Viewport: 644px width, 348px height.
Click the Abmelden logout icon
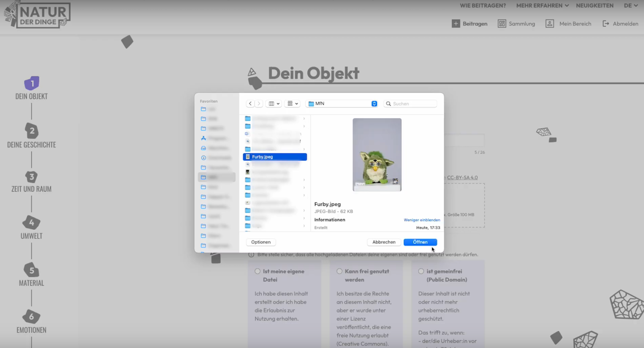click(606, 24)
